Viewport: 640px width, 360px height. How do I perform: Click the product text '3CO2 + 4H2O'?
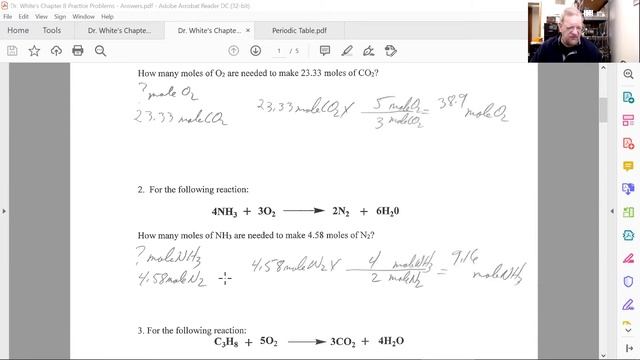point(367,341)
